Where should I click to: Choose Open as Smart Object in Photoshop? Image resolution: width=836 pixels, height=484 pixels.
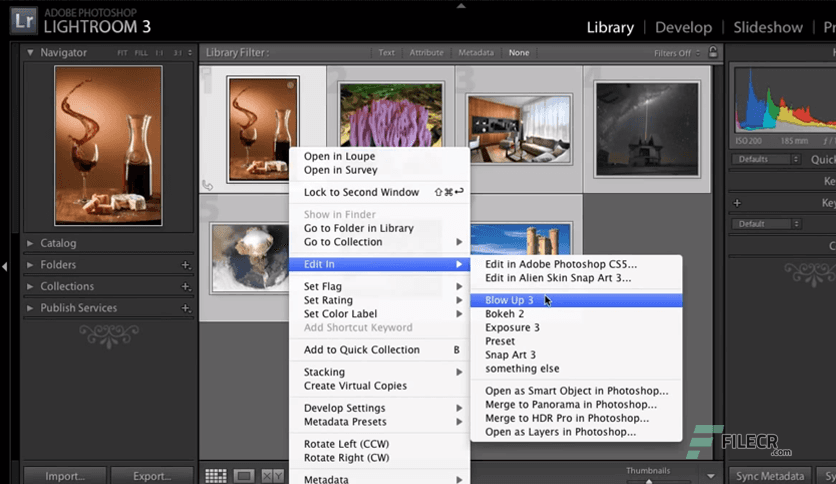[576, 391]
